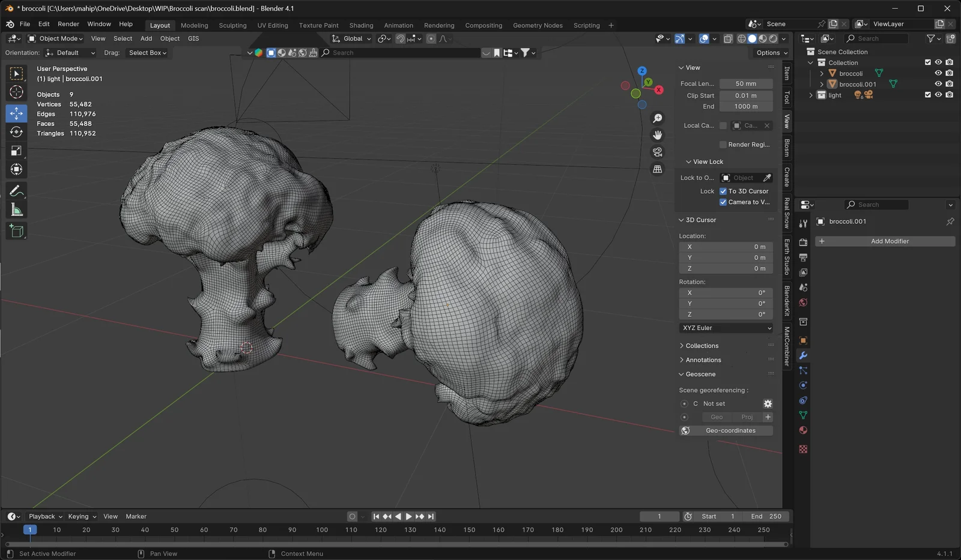Expand the broccoli.001 item in the Outliner
Screen dimensions: 961x560
pyautogui.click(x=822, y=84)
